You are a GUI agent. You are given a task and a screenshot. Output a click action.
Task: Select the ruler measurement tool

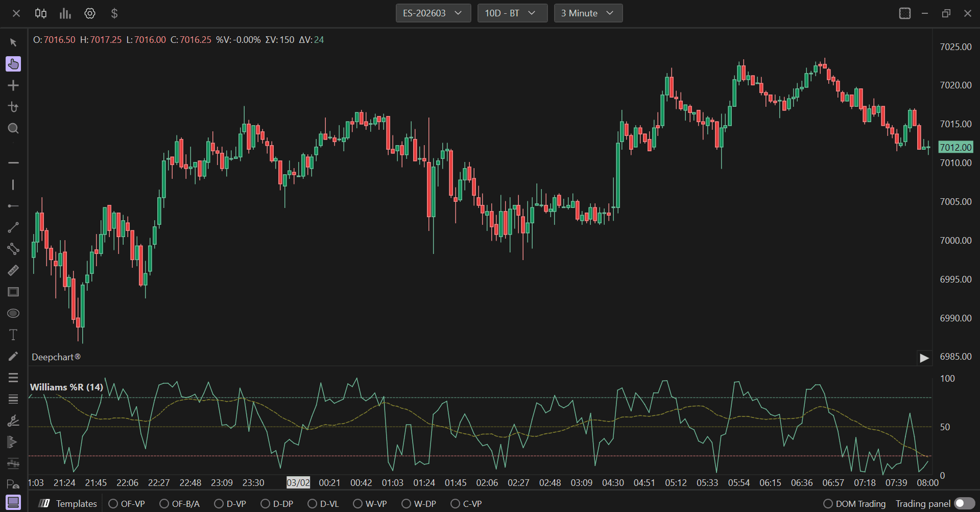13,270
